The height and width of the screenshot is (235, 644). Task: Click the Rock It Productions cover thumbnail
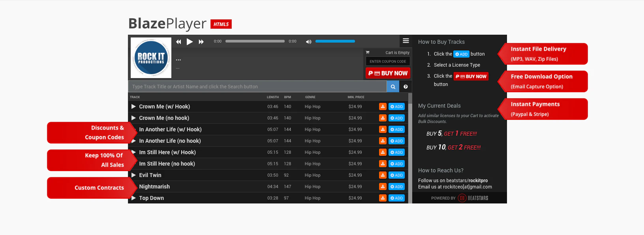(x=151, y=58)
